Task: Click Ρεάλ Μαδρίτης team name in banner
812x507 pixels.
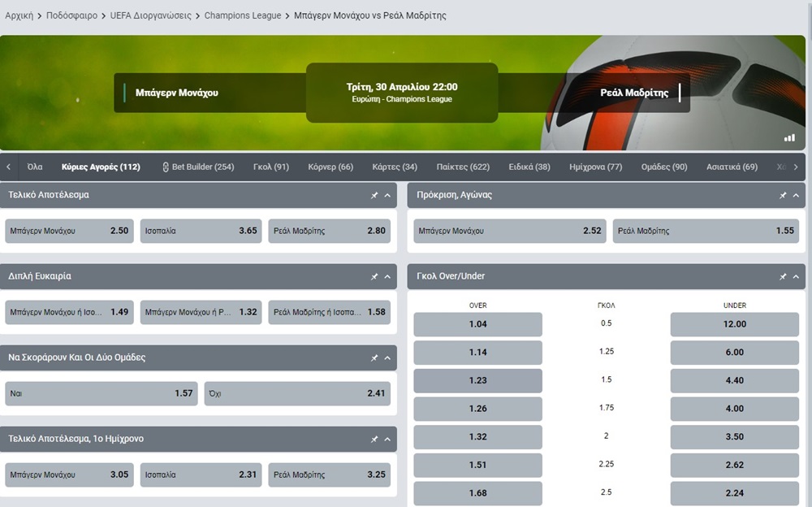Action: [634, 93]
